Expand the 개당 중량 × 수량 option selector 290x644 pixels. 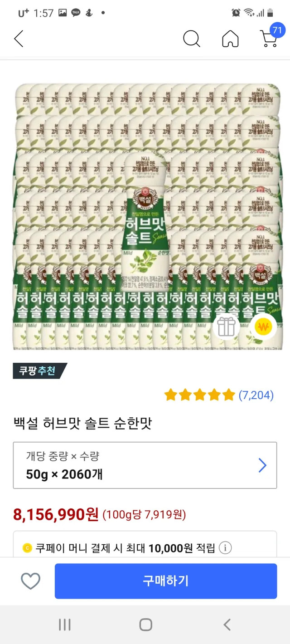(145, 465)
